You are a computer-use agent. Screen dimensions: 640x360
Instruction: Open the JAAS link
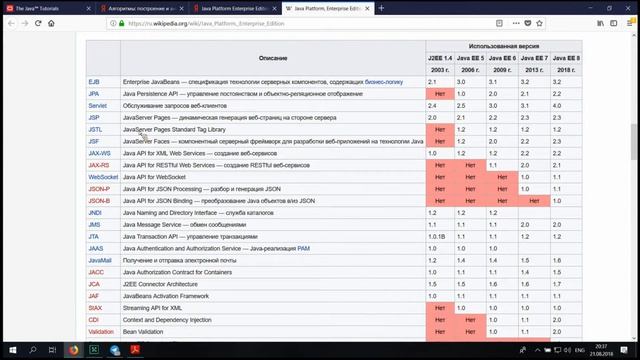96,248
